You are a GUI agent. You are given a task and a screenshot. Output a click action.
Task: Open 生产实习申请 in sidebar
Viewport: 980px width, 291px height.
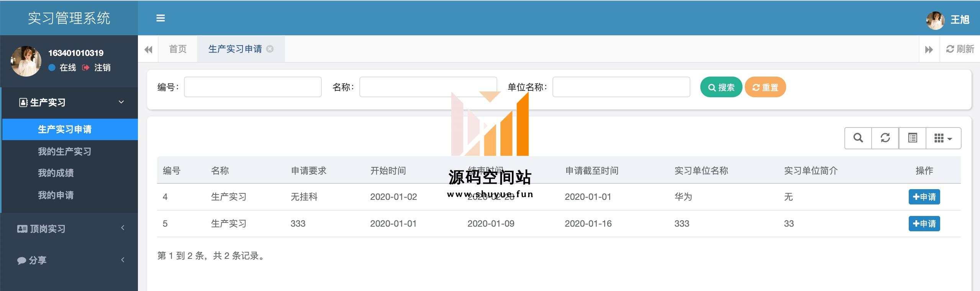(x=70, y=129)
